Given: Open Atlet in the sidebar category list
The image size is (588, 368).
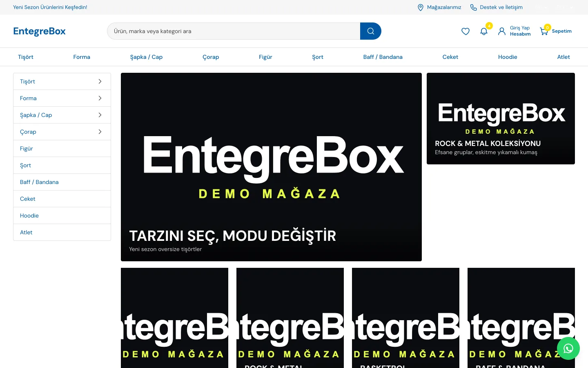Looking at the screenshot, I should [x=62, y=232].
